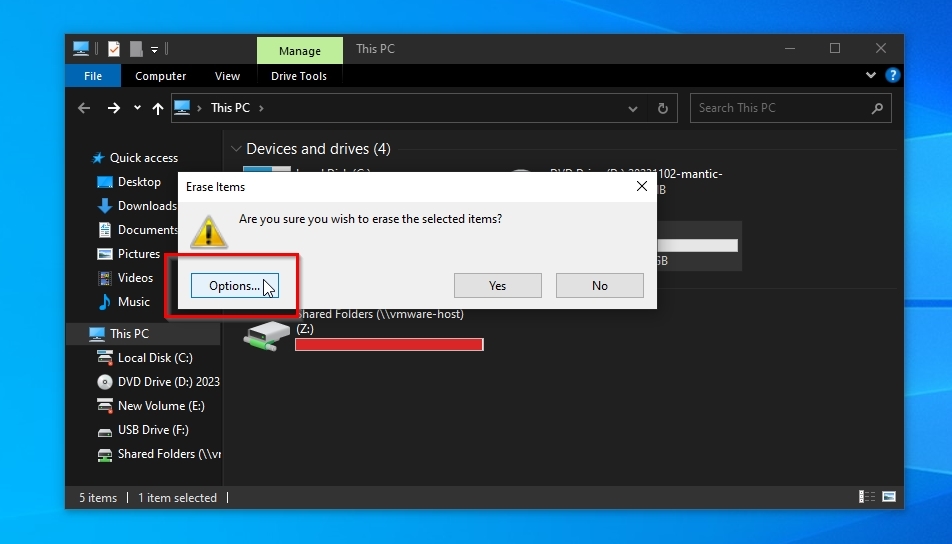Select Quick access in the navigation pane

143,158
